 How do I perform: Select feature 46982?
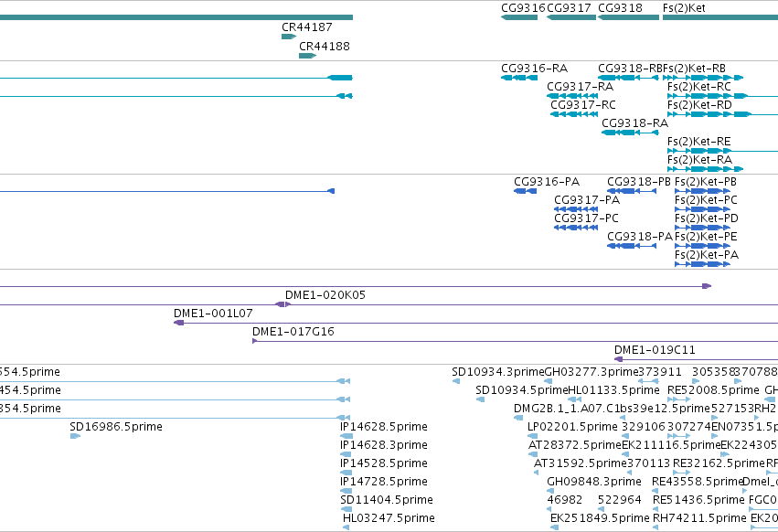[x=550, y=509]
